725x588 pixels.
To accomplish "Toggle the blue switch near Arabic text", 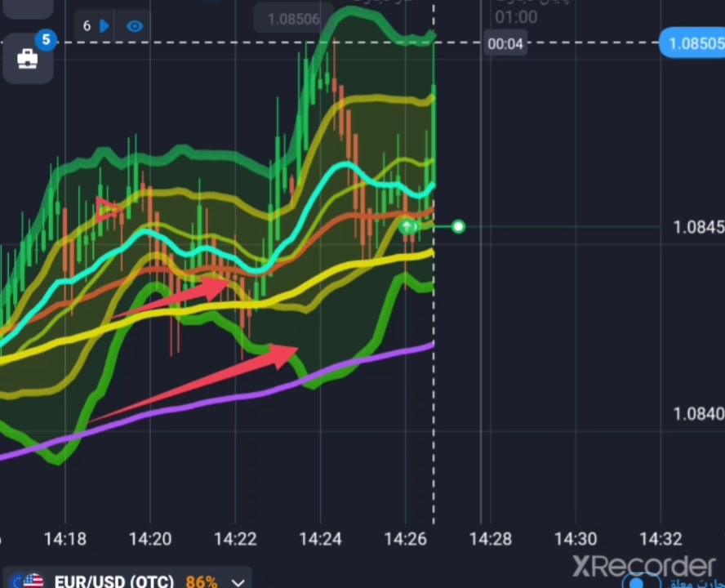I will point(640,581).
